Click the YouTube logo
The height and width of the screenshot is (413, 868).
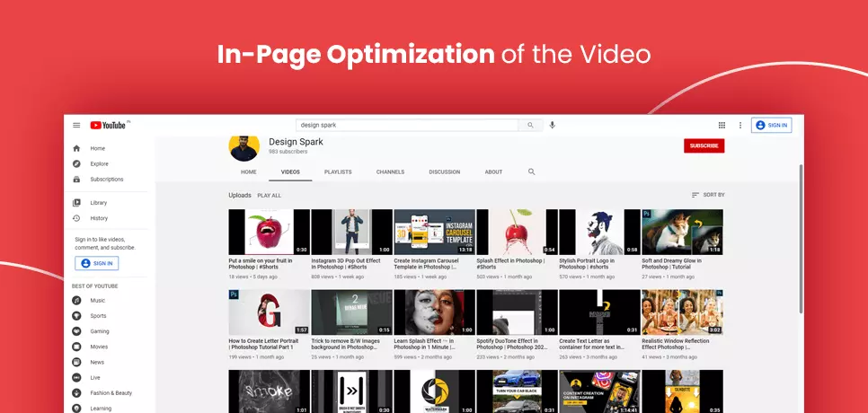click(x=109, y=126)
